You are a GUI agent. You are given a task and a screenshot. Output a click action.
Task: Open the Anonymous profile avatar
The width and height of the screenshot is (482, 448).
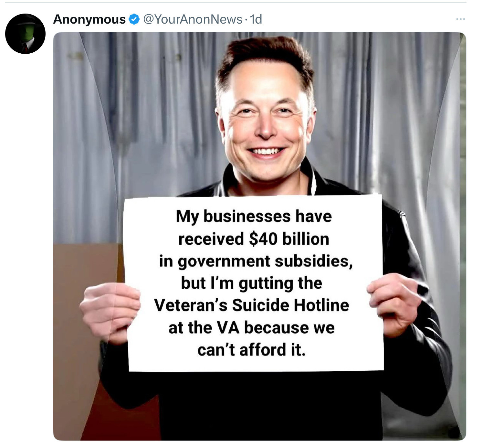[x=25, y=34]
